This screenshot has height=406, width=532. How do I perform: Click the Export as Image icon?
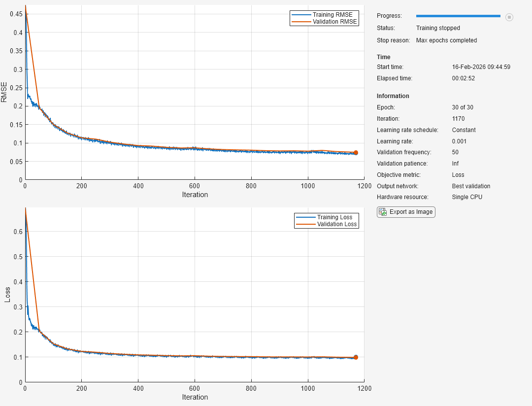(383, 212)
